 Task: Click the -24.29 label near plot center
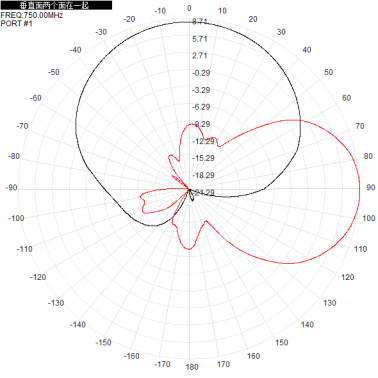click(x=204, y=193)
